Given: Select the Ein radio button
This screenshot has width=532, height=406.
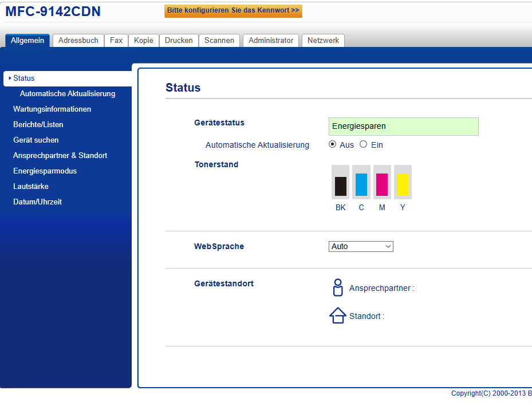Looking at the screenshot, I should (364, 144).
